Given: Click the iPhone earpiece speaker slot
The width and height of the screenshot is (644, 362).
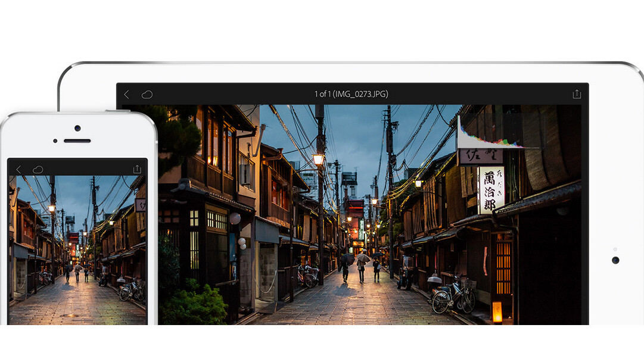Looking at the screenshot, I should coord(77,141).
